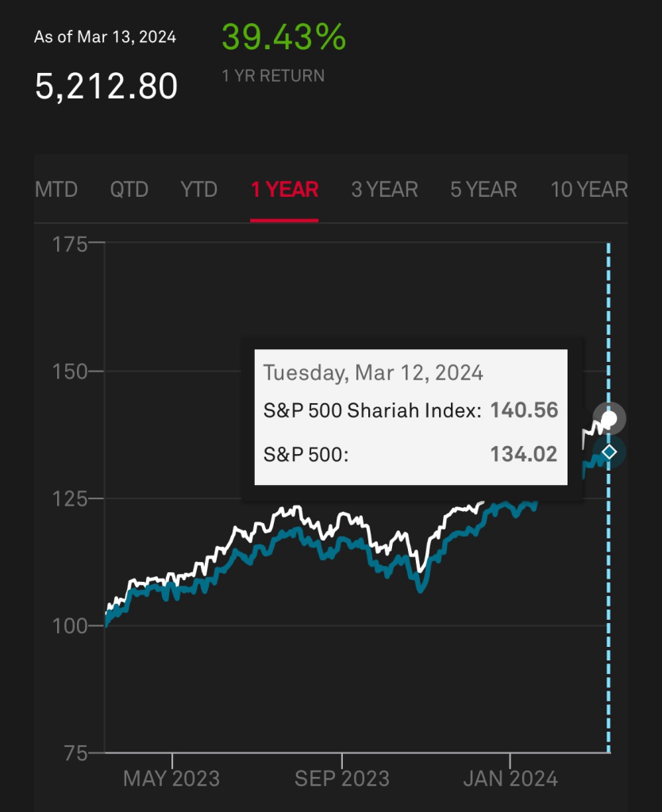This screenshot has height=812, width=662.
Task: Click the MAY 2023 axis label
Action: pos(171,779)
